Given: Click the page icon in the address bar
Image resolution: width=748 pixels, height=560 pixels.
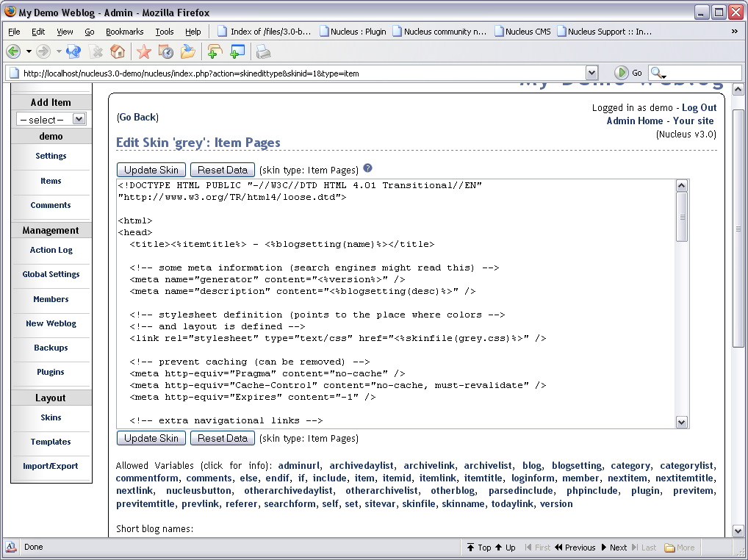Looking at the screenshot, I should point(14,73).
